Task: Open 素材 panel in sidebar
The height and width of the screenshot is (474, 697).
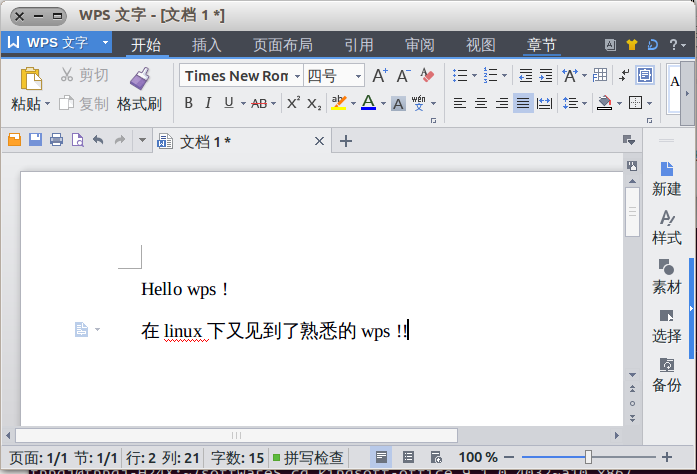Action: pos(666,277)
